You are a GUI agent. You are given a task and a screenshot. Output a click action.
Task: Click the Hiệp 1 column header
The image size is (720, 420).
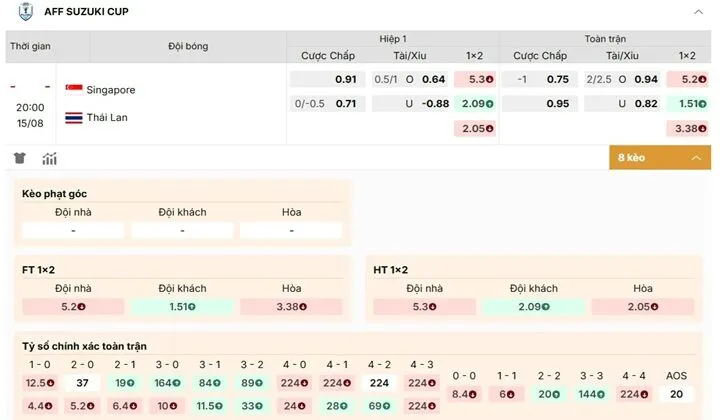click(393, 39)
